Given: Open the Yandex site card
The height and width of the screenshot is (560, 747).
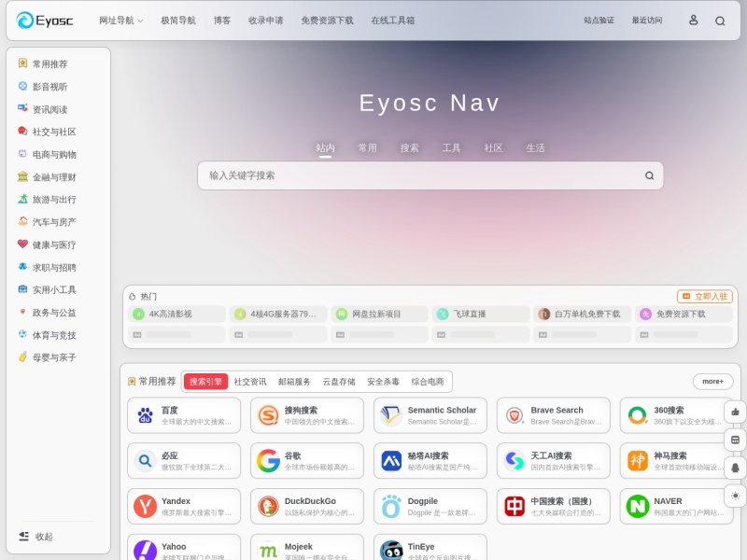Looking at the screenshot, I should [184, 506].
